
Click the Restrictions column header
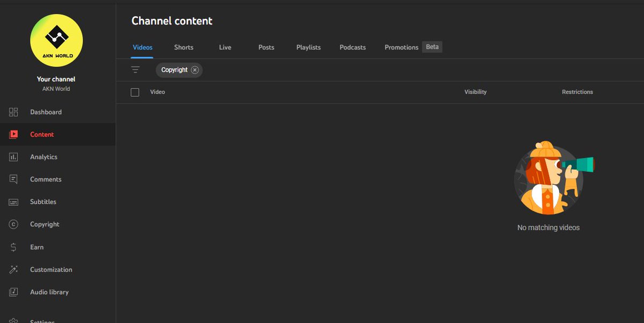[577, 92]
